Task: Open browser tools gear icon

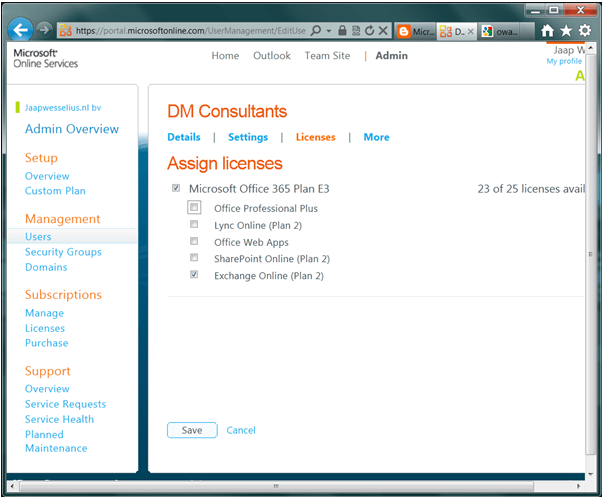Action: (585, 30)
